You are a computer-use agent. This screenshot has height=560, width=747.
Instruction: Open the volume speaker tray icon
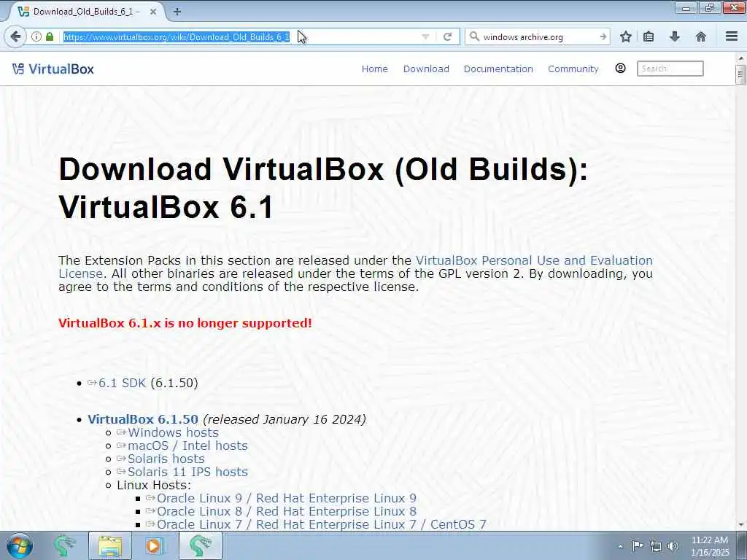tap(673, 545)
